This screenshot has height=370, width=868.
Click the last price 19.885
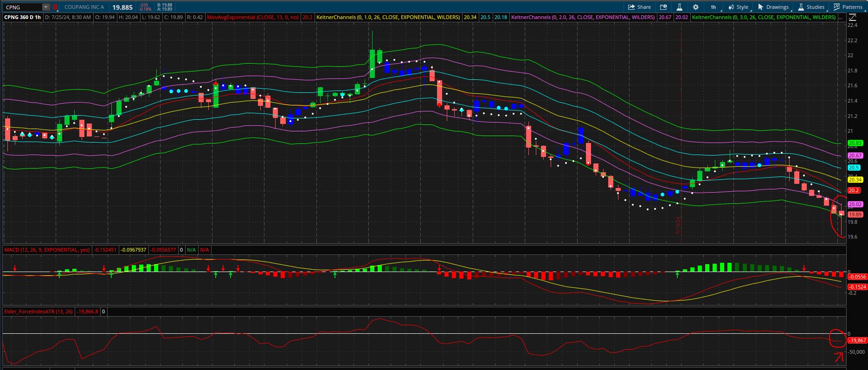click(x=122, y=7)
